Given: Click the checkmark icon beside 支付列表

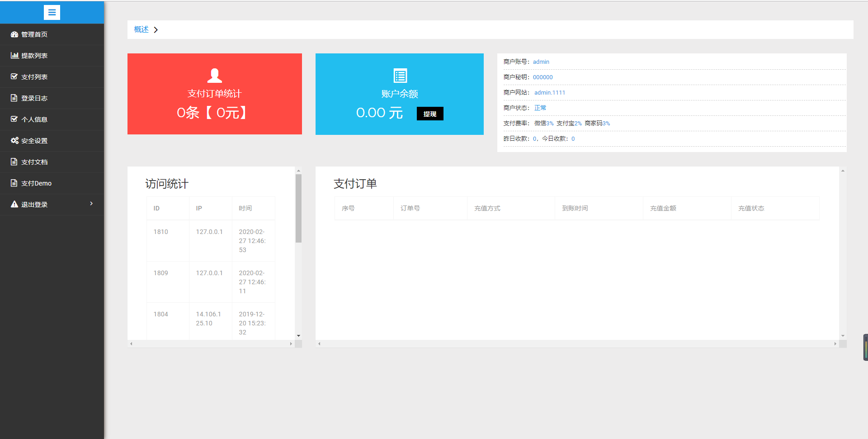Looking at the screenshot, I should (x=14, y=76).
